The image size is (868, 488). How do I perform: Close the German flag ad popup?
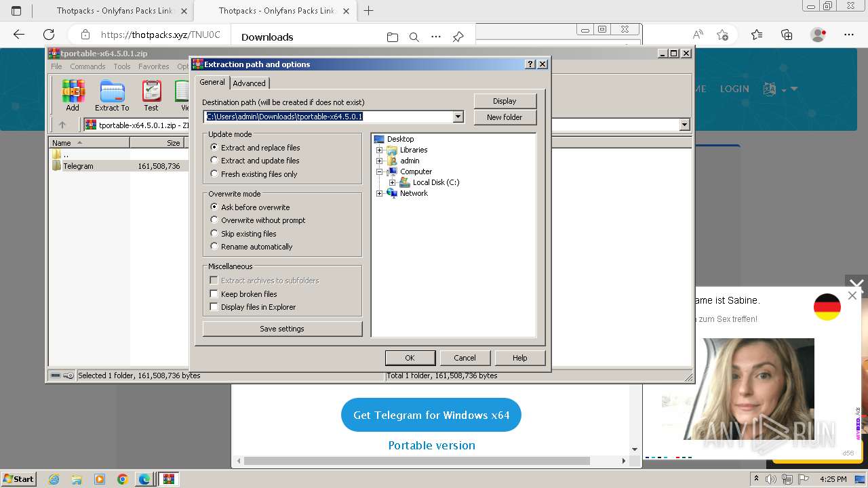(x=852, y=296)
